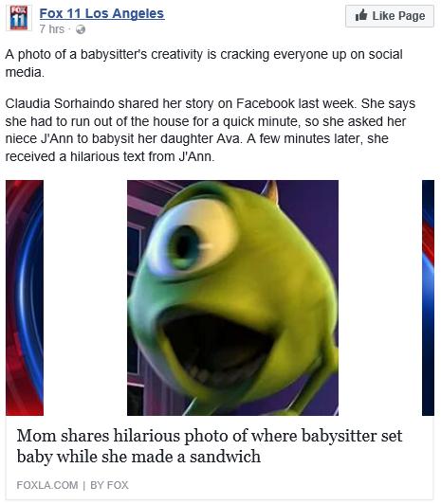Click the blue graphic strip right of image

[x=428, y=297]
